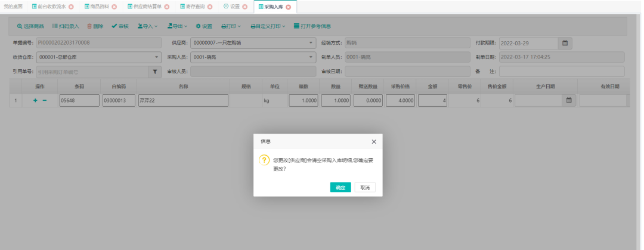This screenshot has height=250, width=644.
Task: Click the 删除 trash toolbar button
Action: pos(95,26)
